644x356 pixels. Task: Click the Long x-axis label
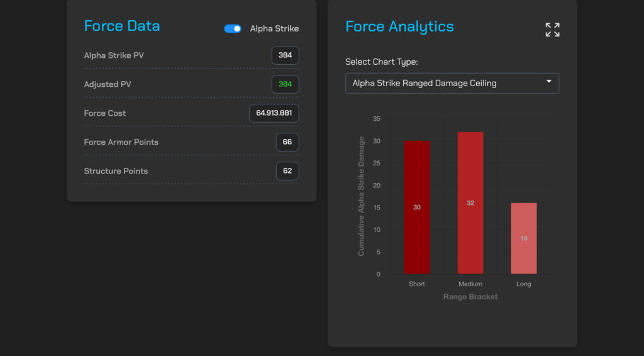(x=524, y=284)
